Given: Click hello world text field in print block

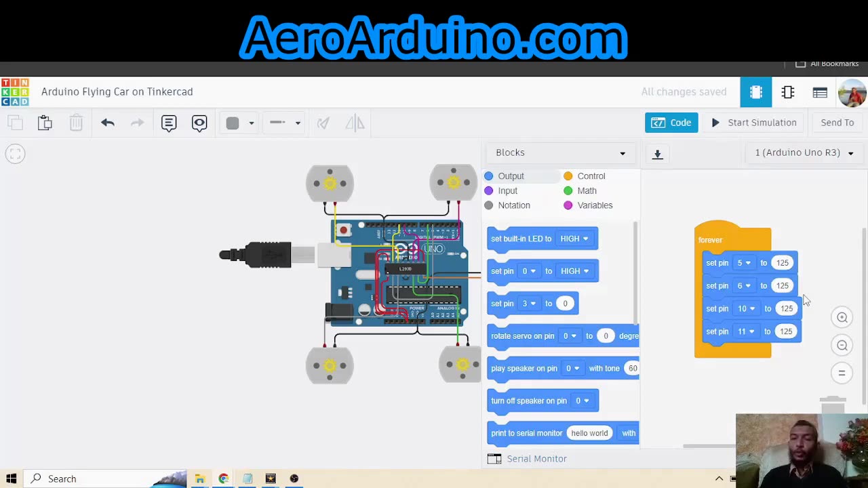Looking at the screenshot, I should (589, 433).
